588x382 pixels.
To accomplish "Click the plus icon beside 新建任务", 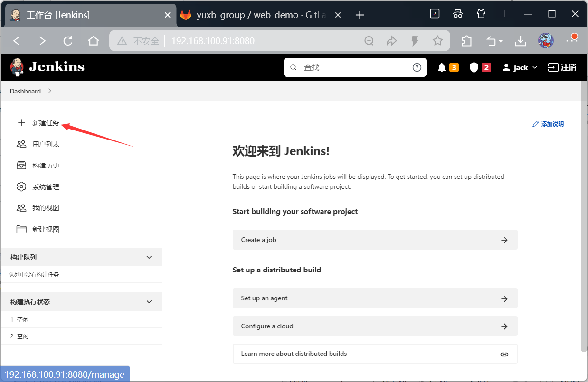I will click(x=21, y=123).
